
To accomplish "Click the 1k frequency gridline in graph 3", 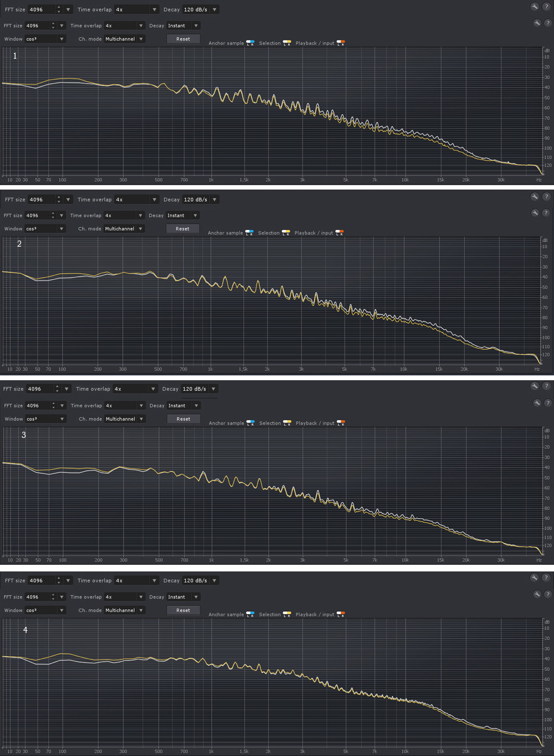I will 211,491.
